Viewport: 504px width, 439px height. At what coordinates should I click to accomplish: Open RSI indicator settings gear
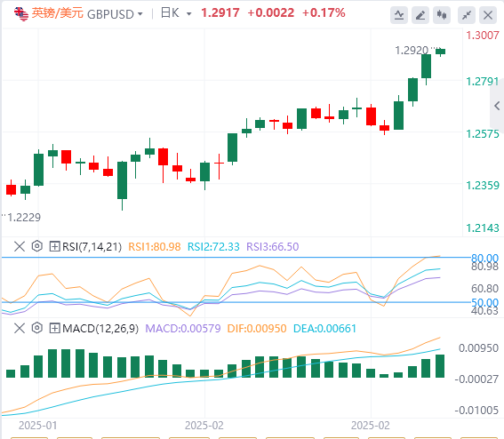click(x=37, y=246)
